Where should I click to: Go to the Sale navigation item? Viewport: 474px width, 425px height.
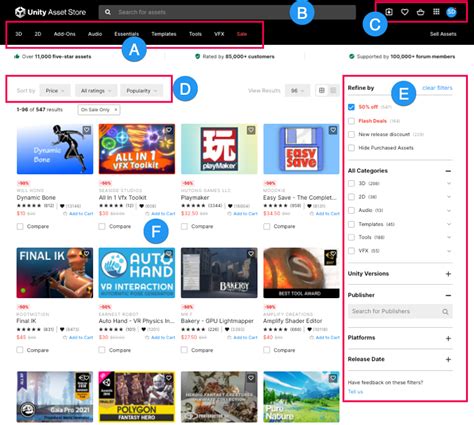pos(242,34)
